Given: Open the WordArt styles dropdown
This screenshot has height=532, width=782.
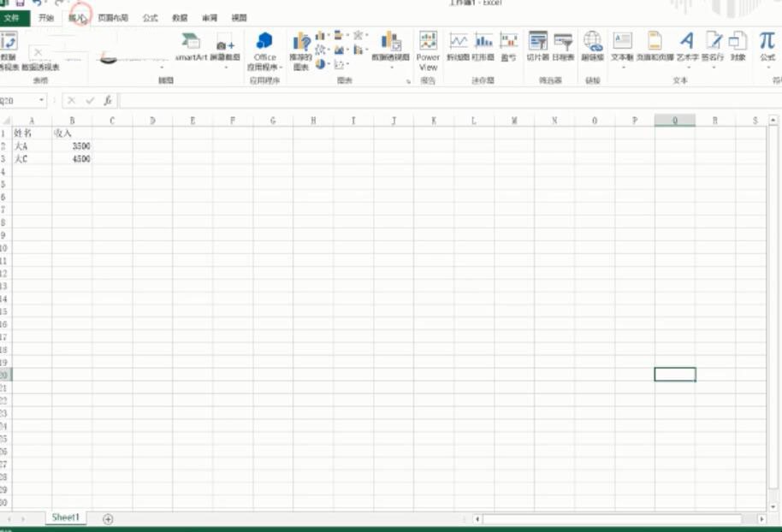Looking at the screenshot, I should point(687,67).
